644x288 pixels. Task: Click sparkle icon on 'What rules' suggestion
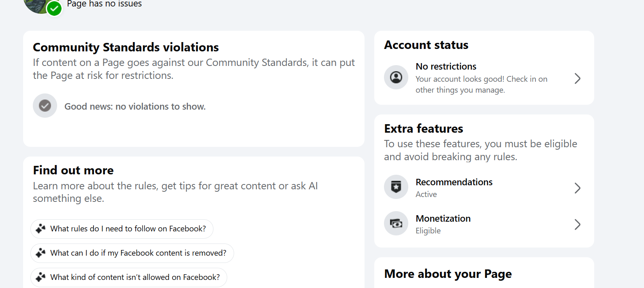(x=41, y=229)
